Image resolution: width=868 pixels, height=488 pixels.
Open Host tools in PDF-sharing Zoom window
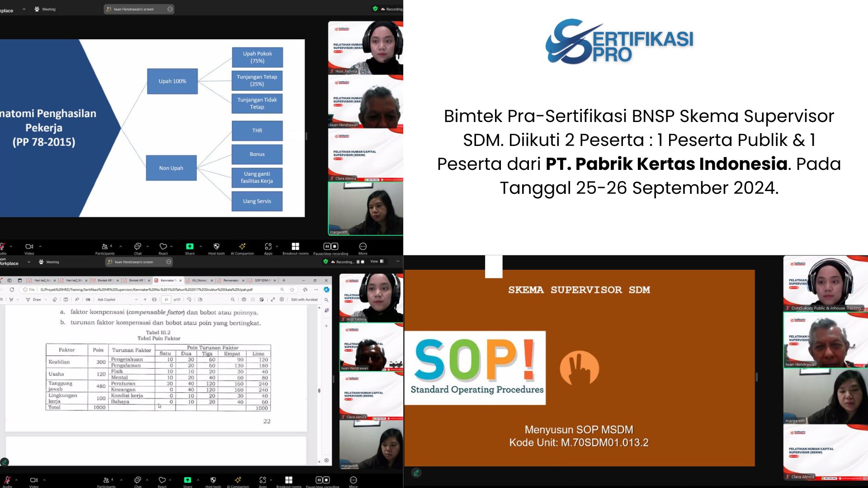pyautogui.click(x=213, y=482)
